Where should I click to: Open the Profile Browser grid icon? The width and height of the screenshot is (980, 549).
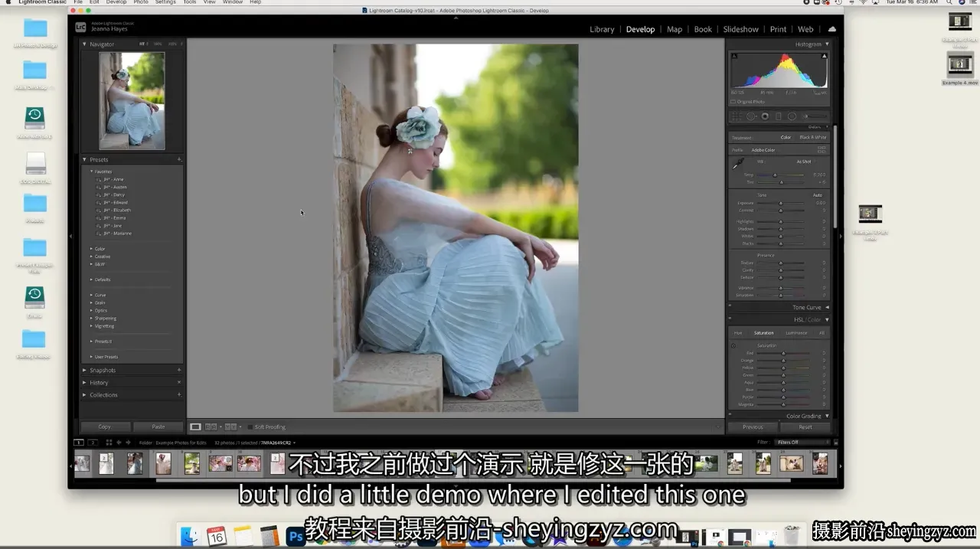(822, 150)
